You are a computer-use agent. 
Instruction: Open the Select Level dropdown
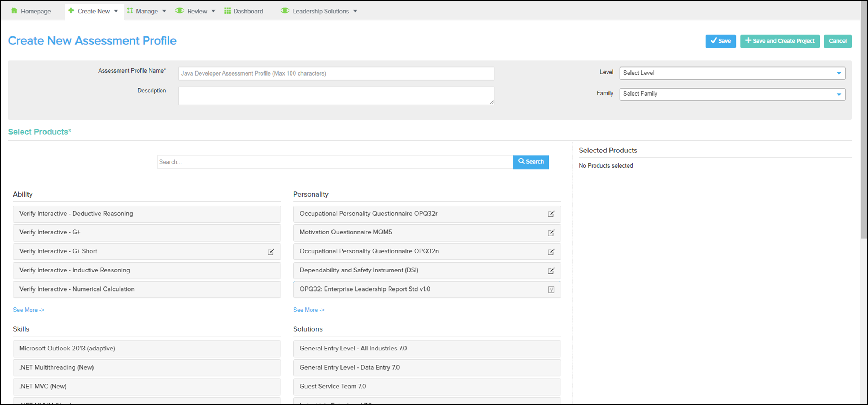click(732, 73)
